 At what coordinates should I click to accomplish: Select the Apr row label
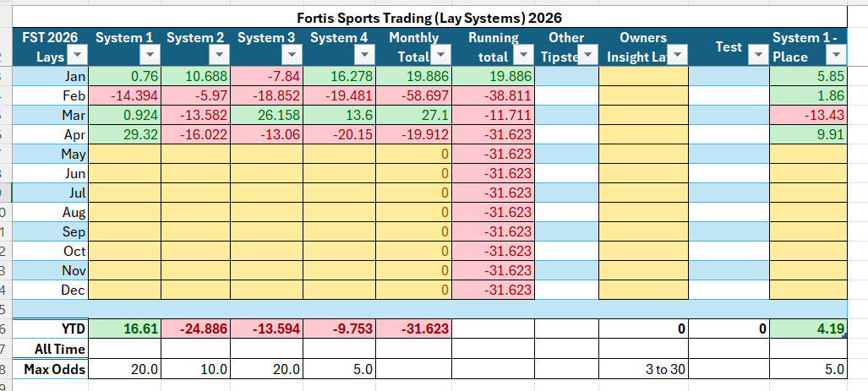51,134
